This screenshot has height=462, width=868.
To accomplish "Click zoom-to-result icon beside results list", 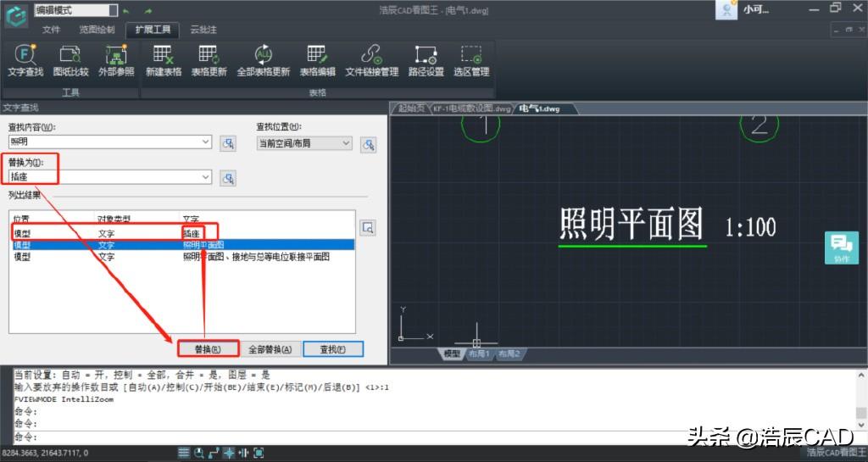I will [x=368, y=228].
